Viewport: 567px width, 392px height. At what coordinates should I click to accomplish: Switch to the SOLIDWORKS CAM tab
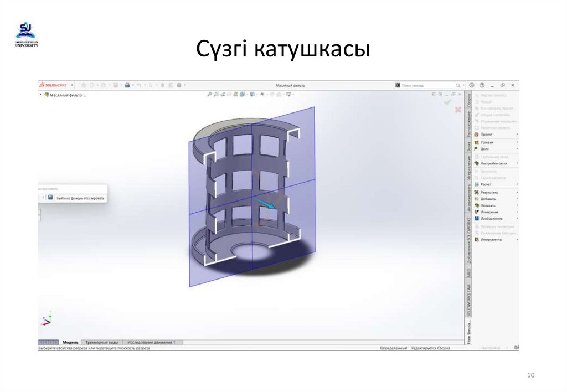tap(468, 295)
